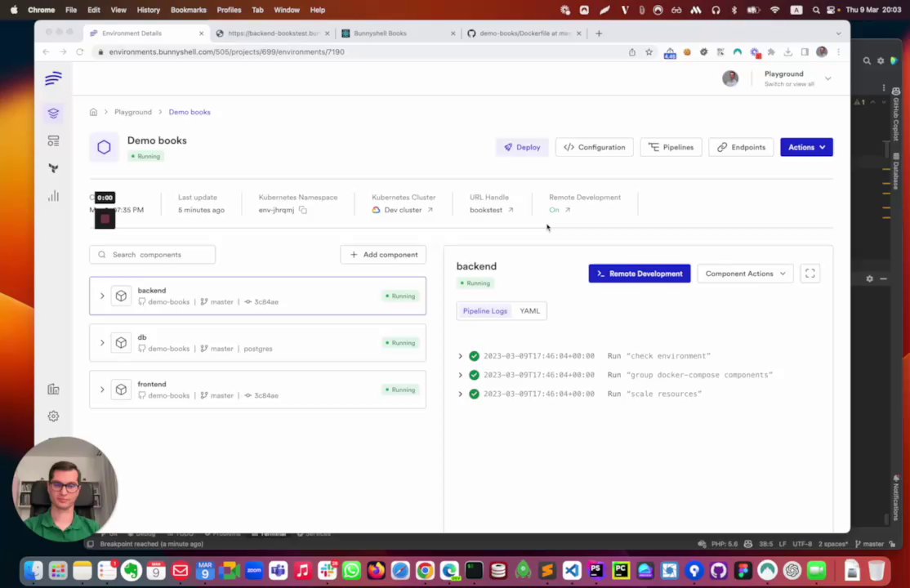The height and width of the screenshot is (588, 910).
Task: Expand the "scale resources" log entry
Action: coord(460,394)
